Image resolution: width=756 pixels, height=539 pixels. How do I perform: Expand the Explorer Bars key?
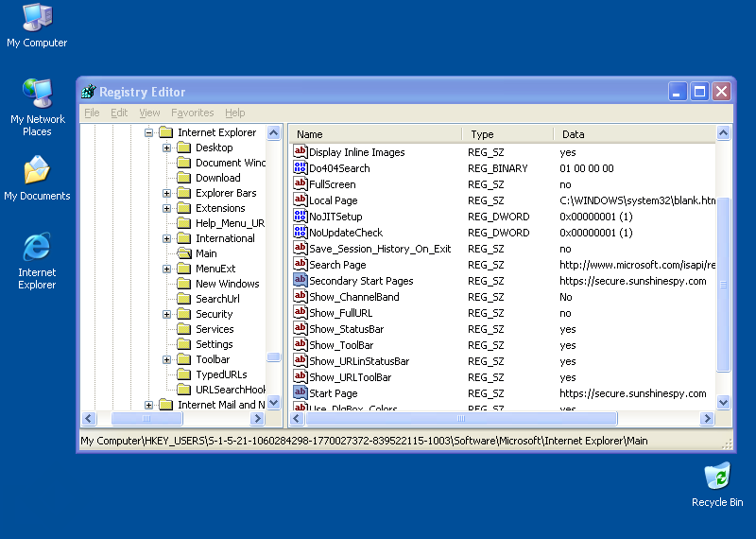[167, 193]
